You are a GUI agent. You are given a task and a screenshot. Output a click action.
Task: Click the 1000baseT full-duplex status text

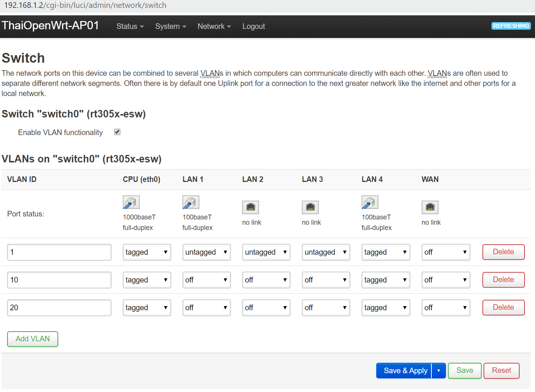[139, 222]
